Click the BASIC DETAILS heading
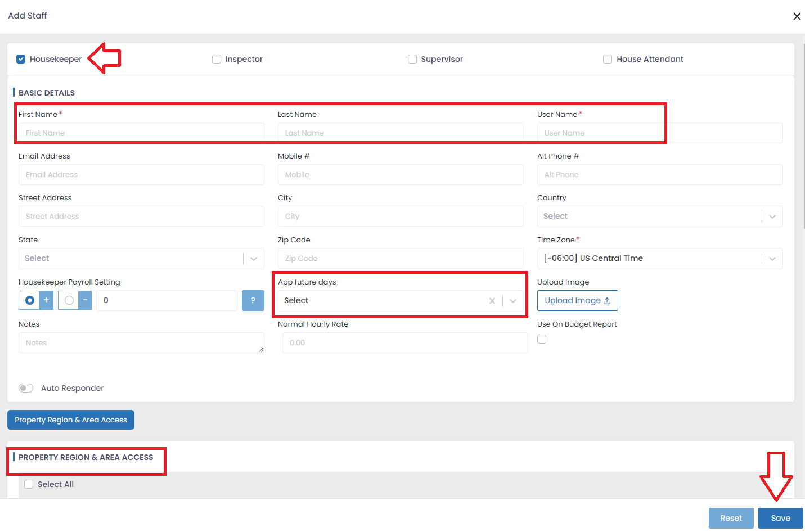 (x=47, y=93)
